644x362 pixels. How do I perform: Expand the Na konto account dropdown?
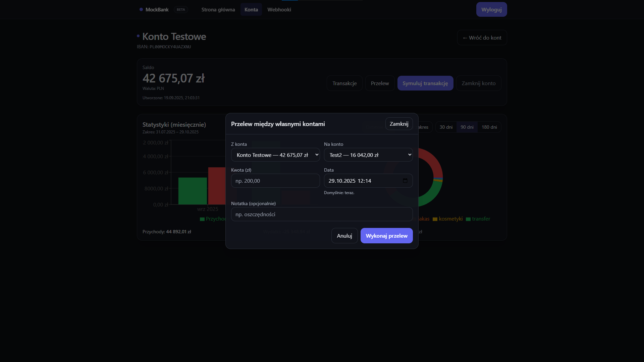coord(368,155)
